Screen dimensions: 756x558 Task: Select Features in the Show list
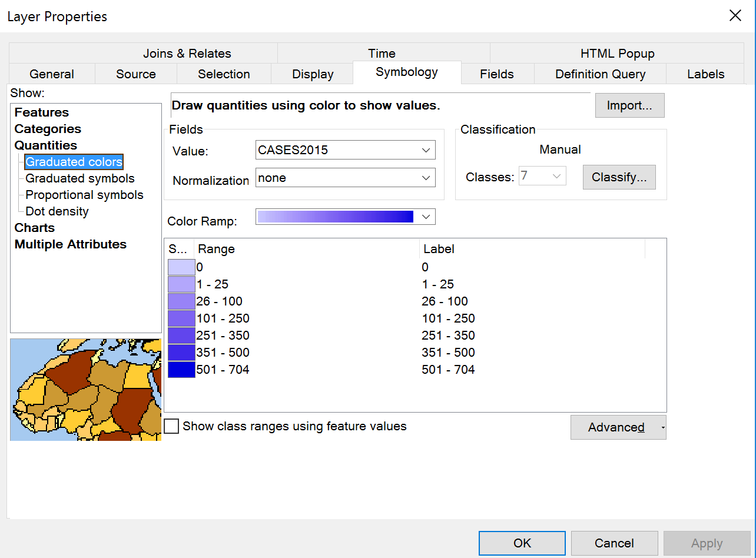pyautogui.click(x=42, y=112)
